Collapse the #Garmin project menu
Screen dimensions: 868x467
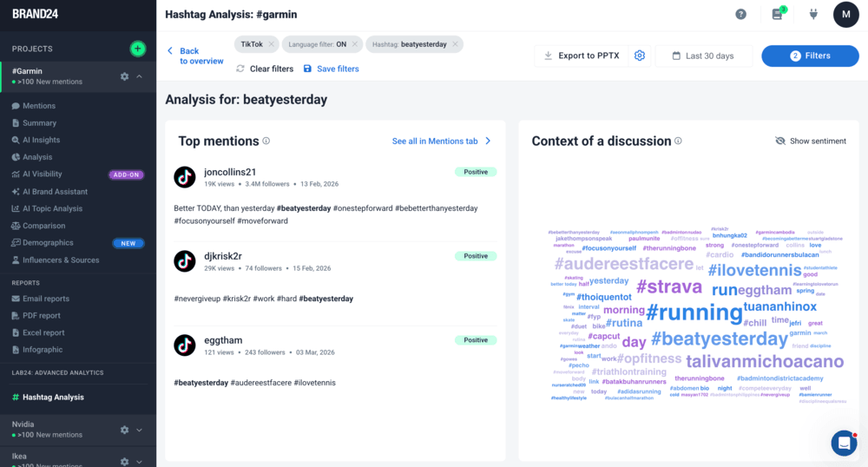[140, 76]
